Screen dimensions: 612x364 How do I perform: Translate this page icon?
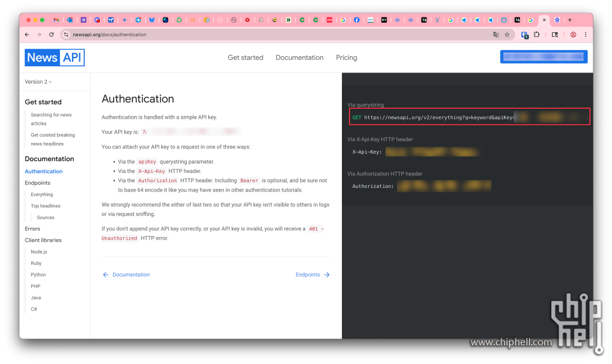pyautogui.click(x=496, y=35)
